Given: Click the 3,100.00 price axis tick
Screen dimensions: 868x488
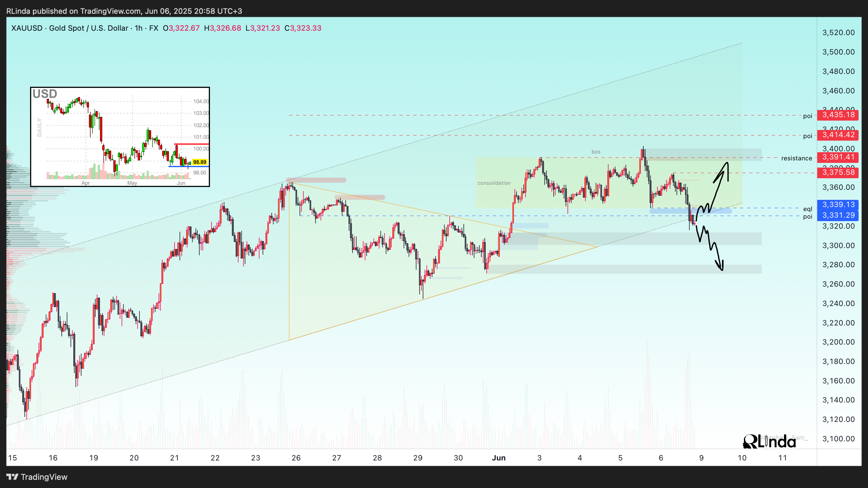Looking at the screenshot, I should (838, 439).
